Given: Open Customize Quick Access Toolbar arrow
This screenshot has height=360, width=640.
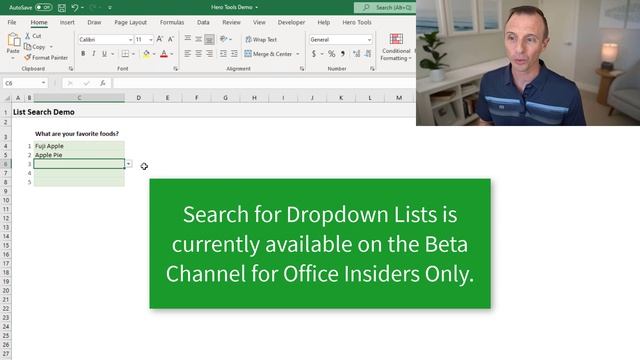Looking at the screenshot, I should tap(110, 7).
